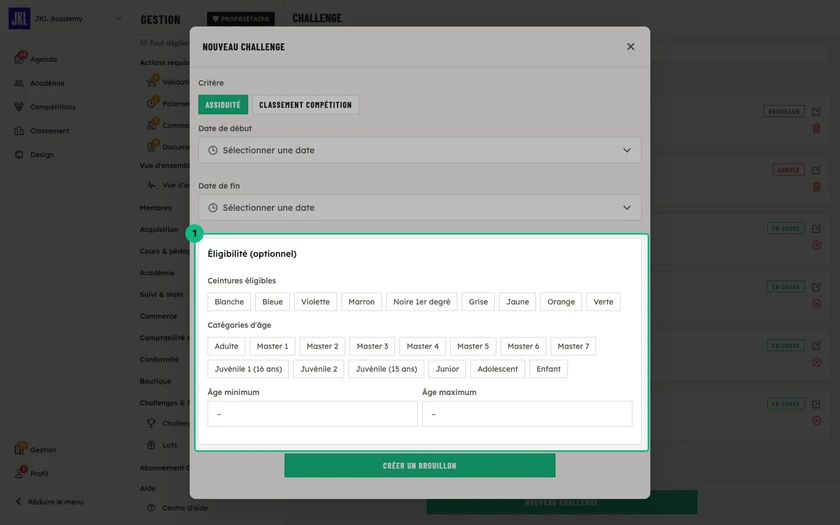
Task: Click the Propriétaire badge
Action: 241,19
